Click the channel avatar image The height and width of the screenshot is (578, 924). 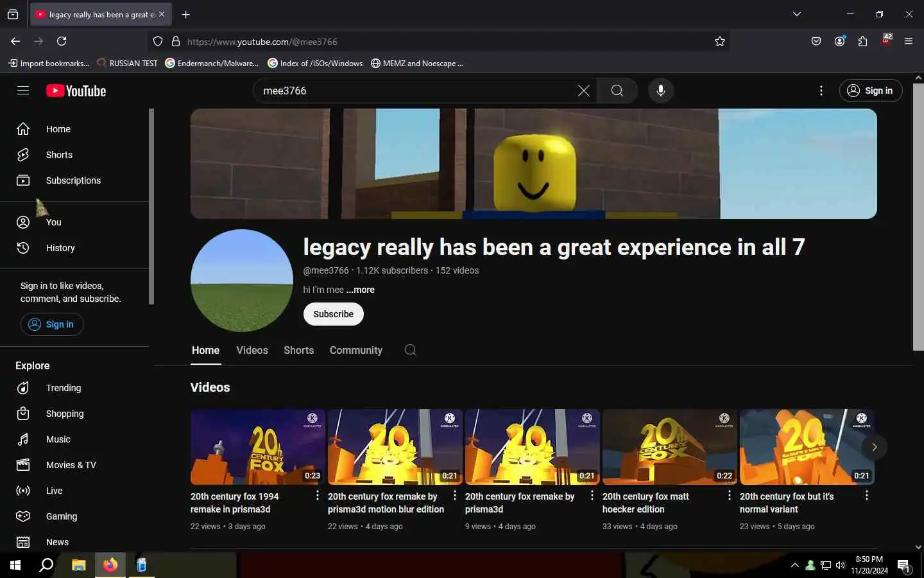[x=242, y=281]
